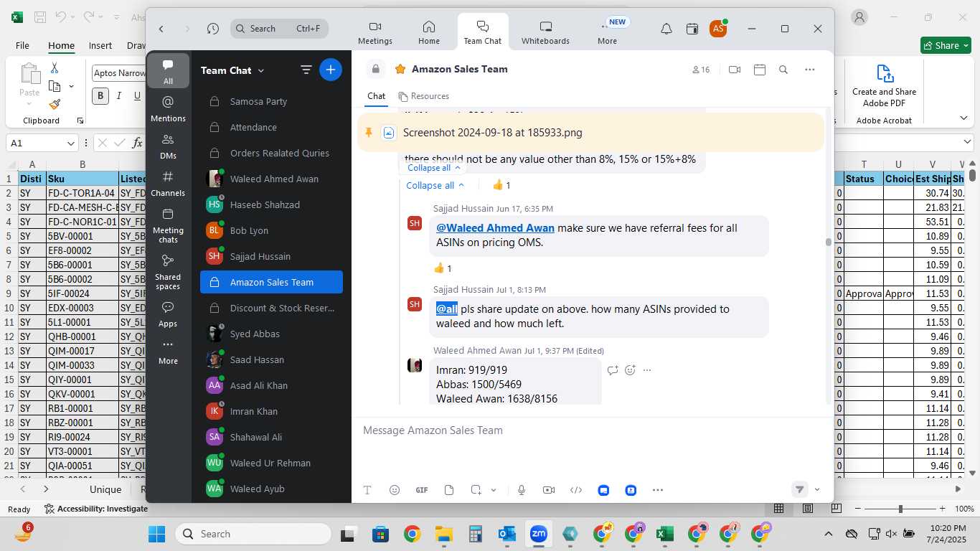Open Meeting chats in the sidebar

tap(168, 225)
